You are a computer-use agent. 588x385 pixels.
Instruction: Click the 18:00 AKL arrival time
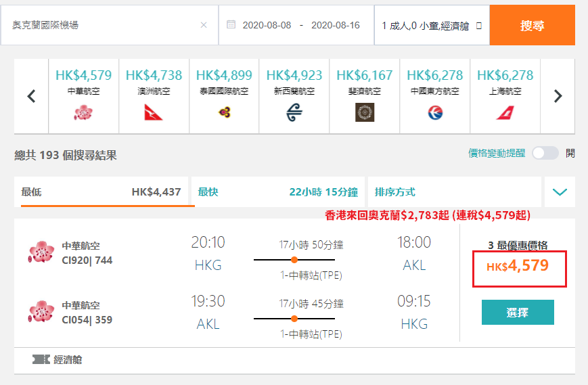click(414, 242)
